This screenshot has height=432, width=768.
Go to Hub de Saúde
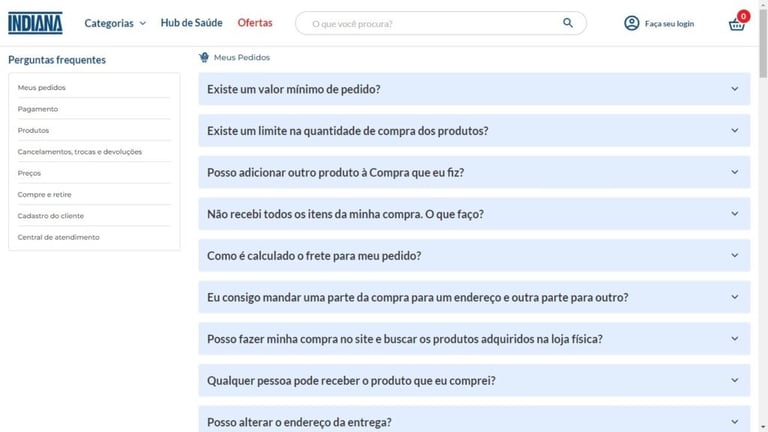point(191,23)
